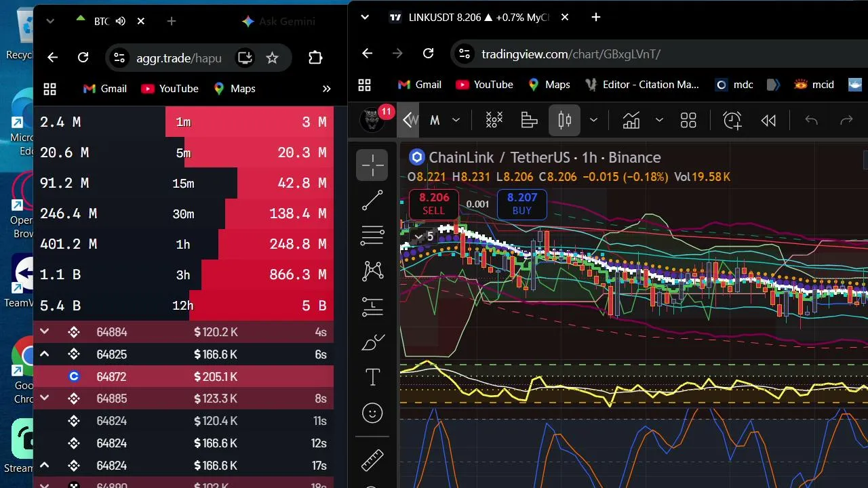868x488 pixels.
Task: Open the indicators favorites dropdown arrow
Action: (659, 121)
